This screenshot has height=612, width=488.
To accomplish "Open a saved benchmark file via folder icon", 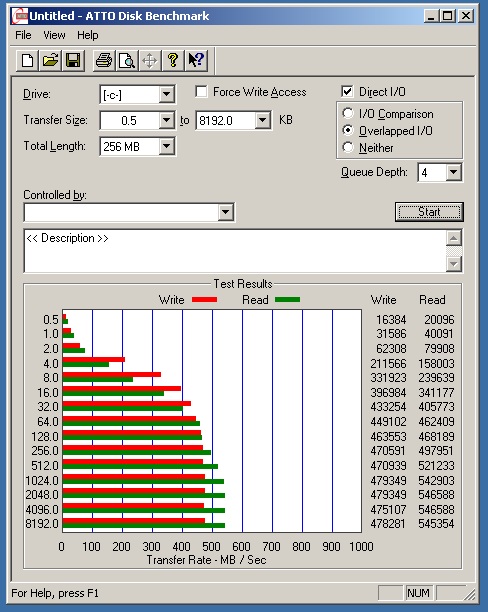I will (x=50, y=60).
